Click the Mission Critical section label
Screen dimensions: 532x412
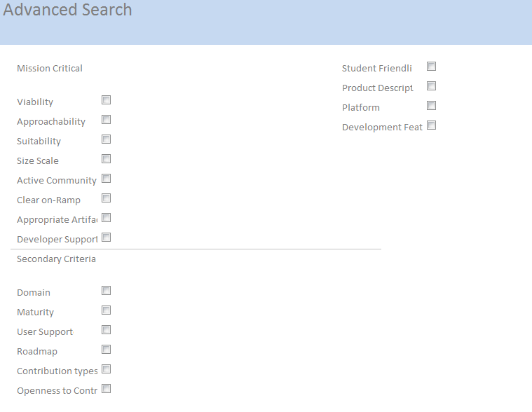tap(50, 69)
